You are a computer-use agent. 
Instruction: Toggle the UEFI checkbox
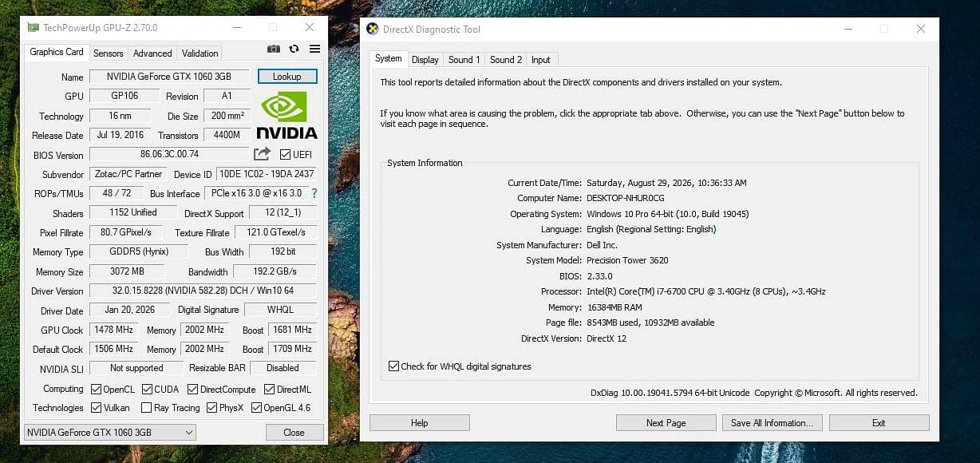coord(286,154)
